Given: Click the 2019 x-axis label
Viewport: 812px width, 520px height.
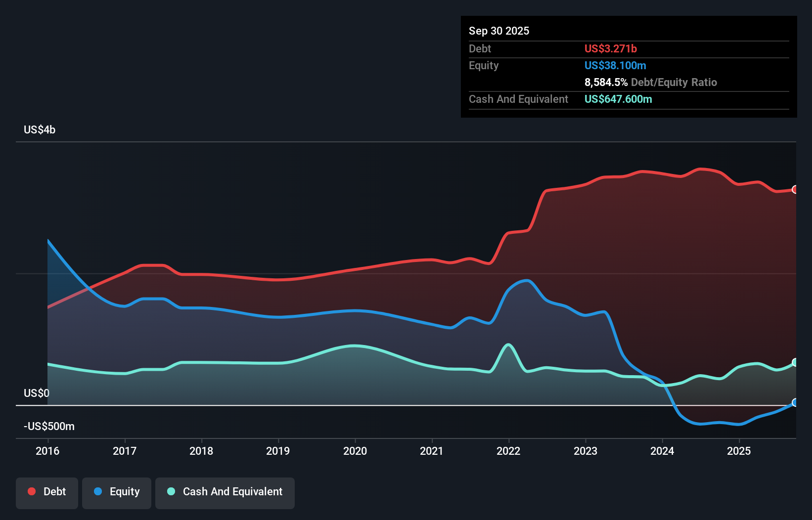Looking at the screenshot, I should pyautogui.click(x=278, y=451).
